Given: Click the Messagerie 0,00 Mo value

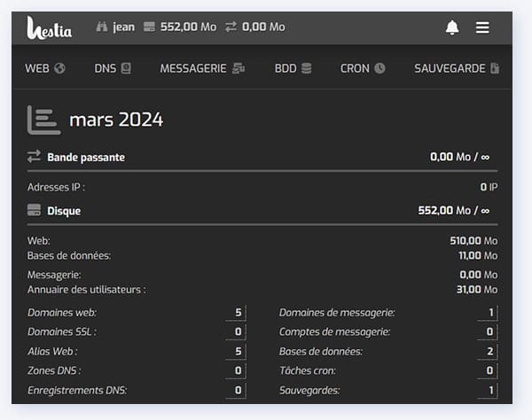Looking at the screenshot, I should pyautogui.click(x=479, y=275).
